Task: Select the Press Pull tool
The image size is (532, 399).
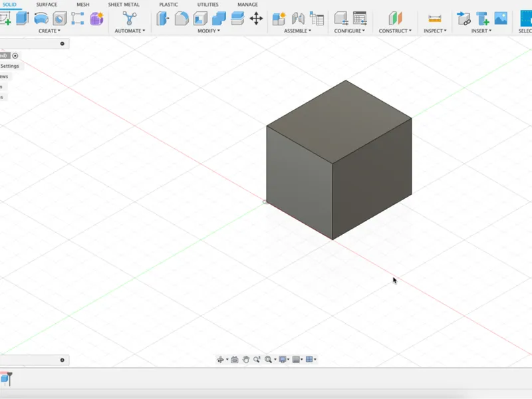Action: (163, 19)
